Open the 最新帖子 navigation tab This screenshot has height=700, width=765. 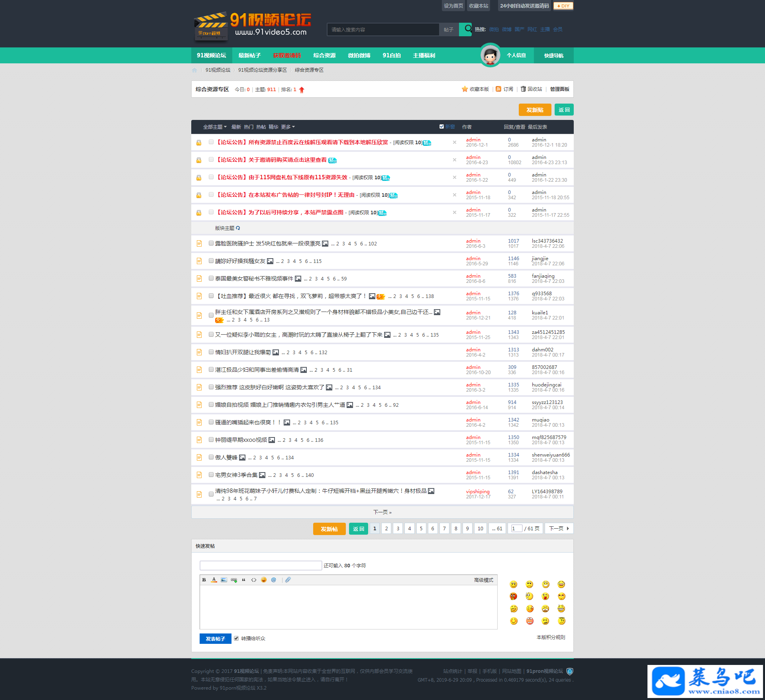click(249, 55)
